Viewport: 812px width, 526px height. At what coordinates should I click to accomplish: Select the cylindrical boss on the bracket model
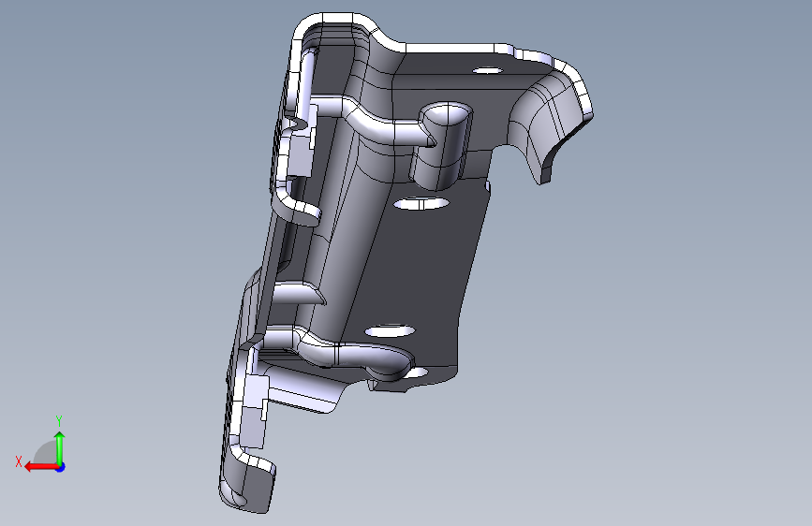tap(440, 146)
